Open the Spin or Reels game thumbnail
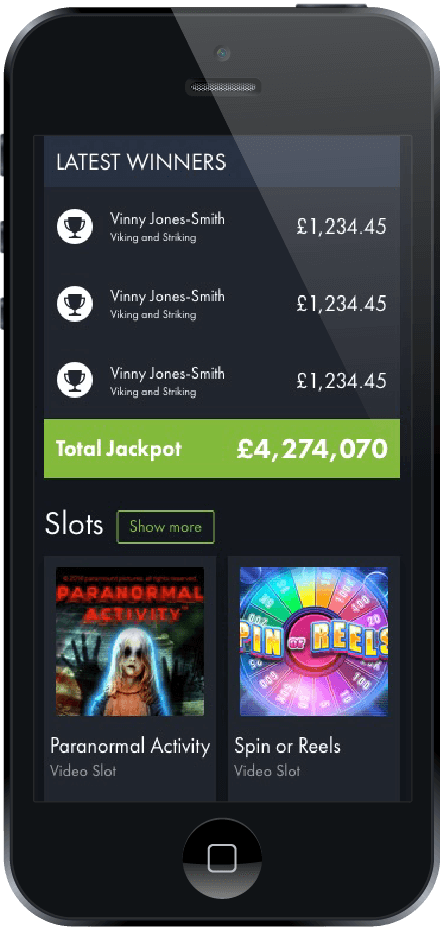 click(x=314, y=641)
